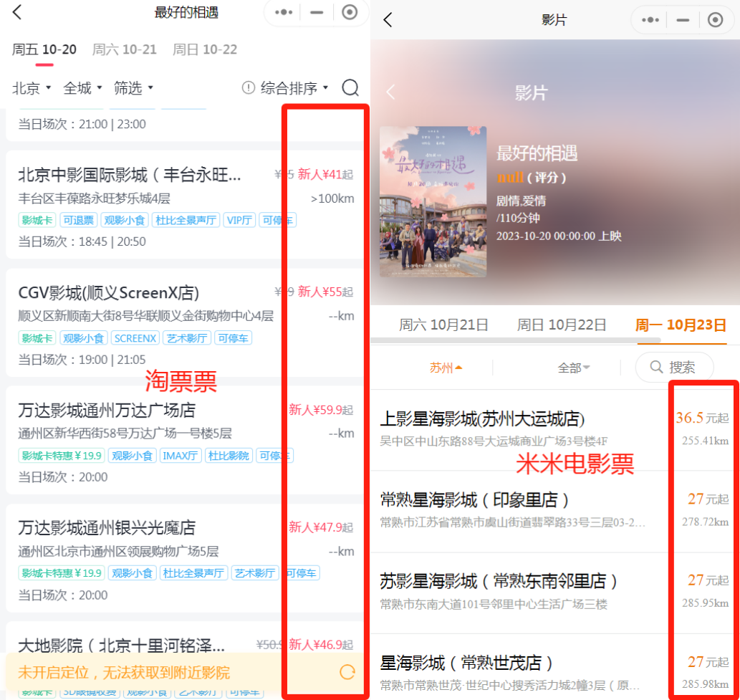
Task: Open cinema search with the magnifier icon in 淘票票
Action: pyautogui.click(x=350, y=88)
